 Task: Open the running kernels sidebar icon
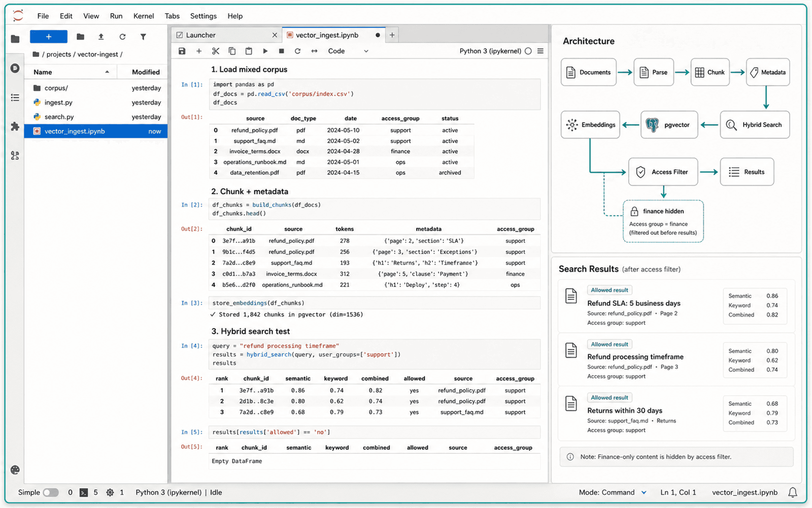[x=15, y=68]
